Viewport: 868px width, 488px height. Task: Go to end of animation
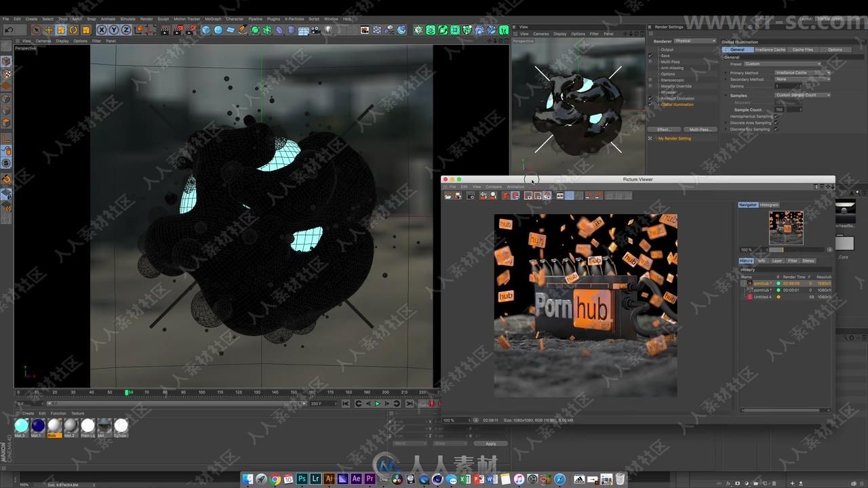point(409,404)
